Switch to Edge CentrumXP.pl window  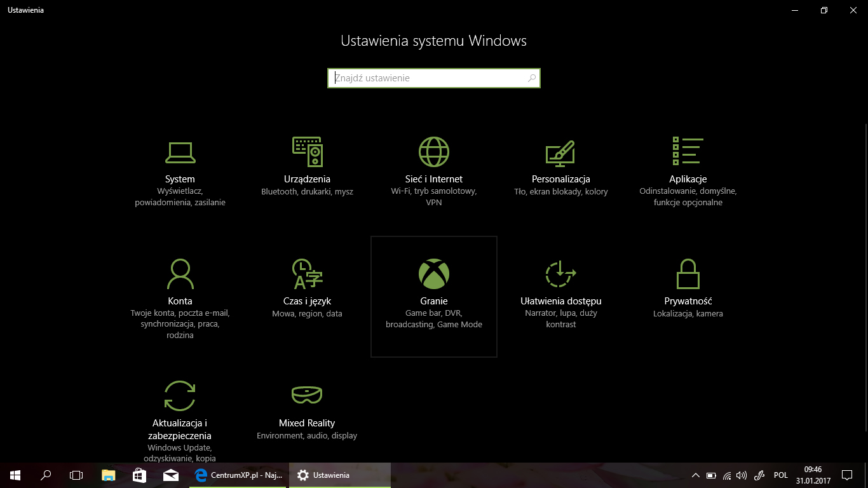click(x=238, y=475)
